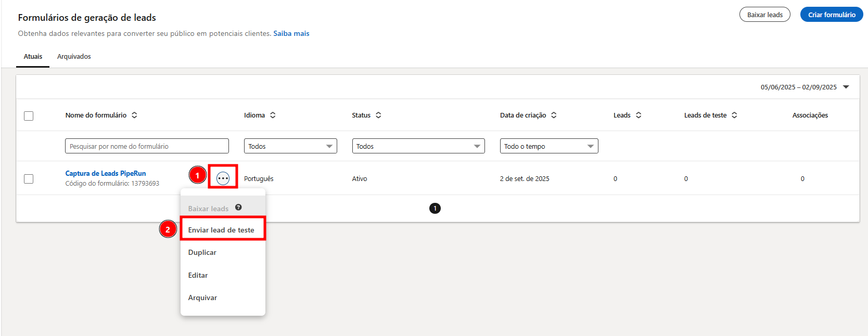Switch to the Arquivados tab

[x=74, y=57]
